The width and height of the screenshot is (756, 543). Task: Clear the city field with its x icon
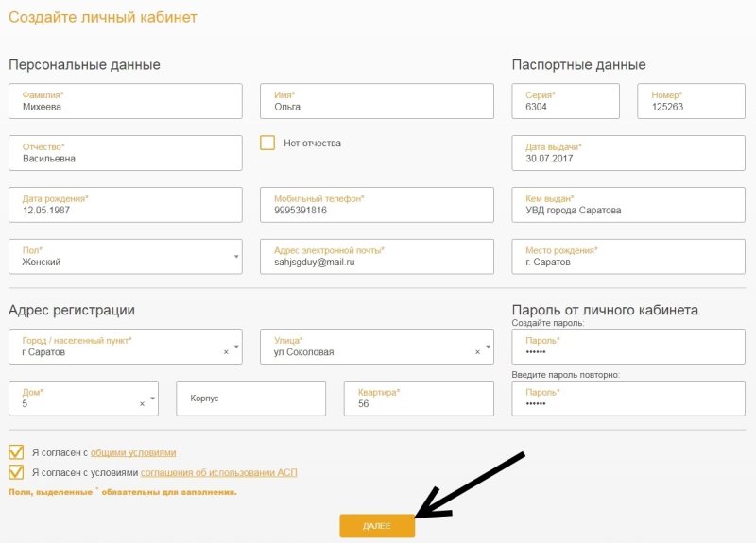pos(226,352)
